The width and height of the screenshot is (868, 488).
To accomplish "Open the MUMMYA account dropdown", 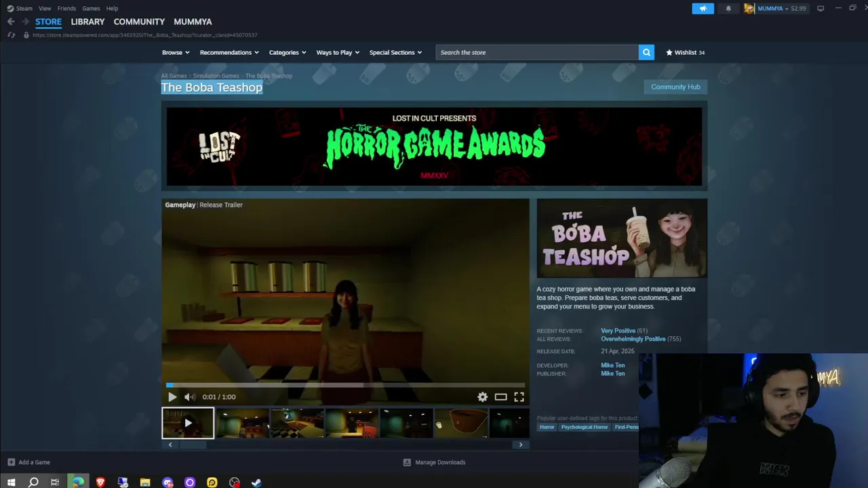I will (773, 8).
